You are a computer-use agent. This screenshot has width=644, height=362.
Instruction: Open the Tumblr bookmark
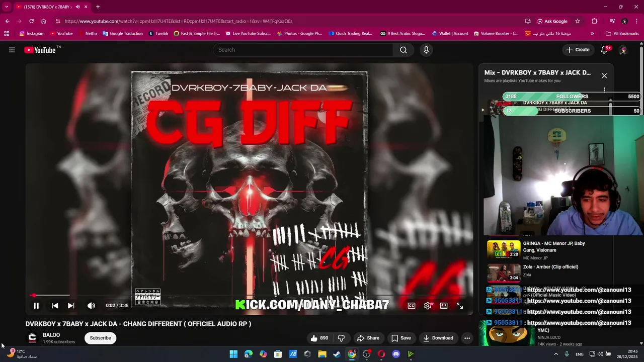[x=158, y=34]
